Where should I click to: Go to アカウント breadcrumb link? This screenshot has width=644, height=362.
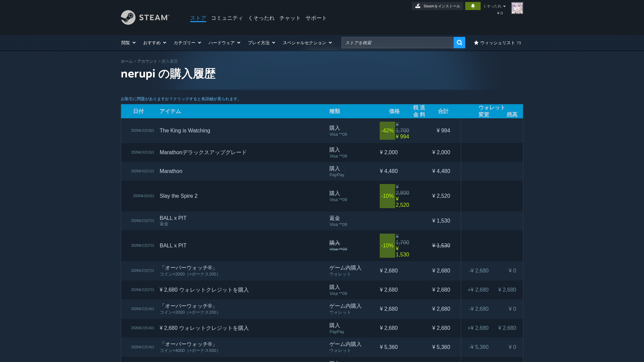tap(147, 61)
